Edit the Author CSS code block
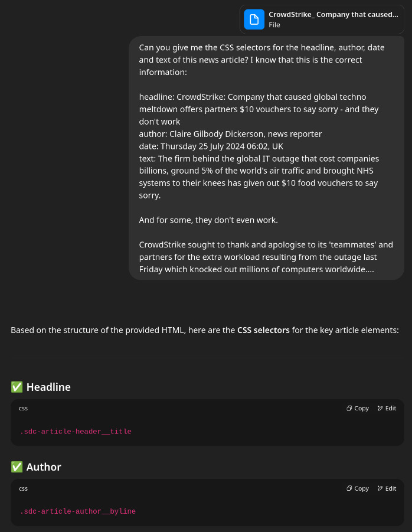The width and height of the screenshot is (412, 532). pos(387,488)
